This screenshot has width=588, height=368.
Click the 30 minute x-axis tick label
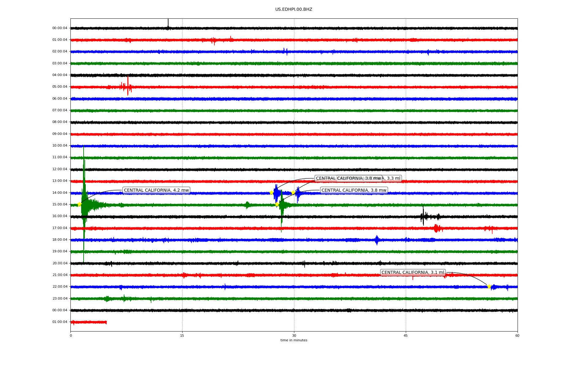(294, 335)
